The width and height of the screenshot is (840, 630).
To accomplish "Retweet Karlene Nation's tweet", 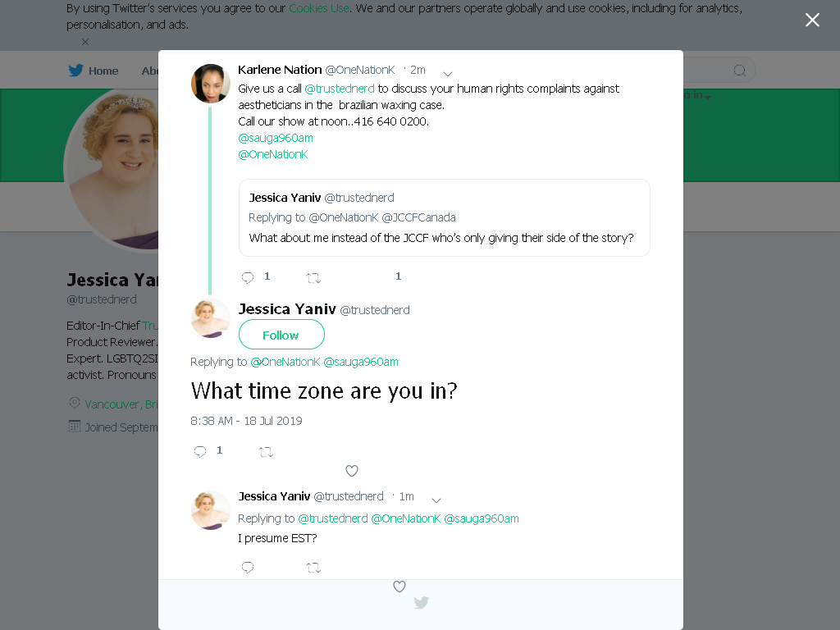I will click(313, 278).
